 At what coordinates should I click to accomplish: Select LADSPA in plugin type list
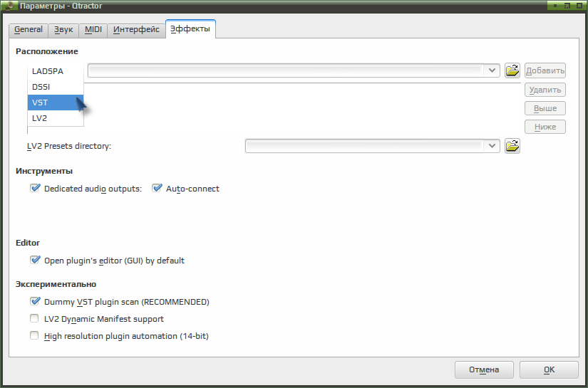(x=56, y=71)
